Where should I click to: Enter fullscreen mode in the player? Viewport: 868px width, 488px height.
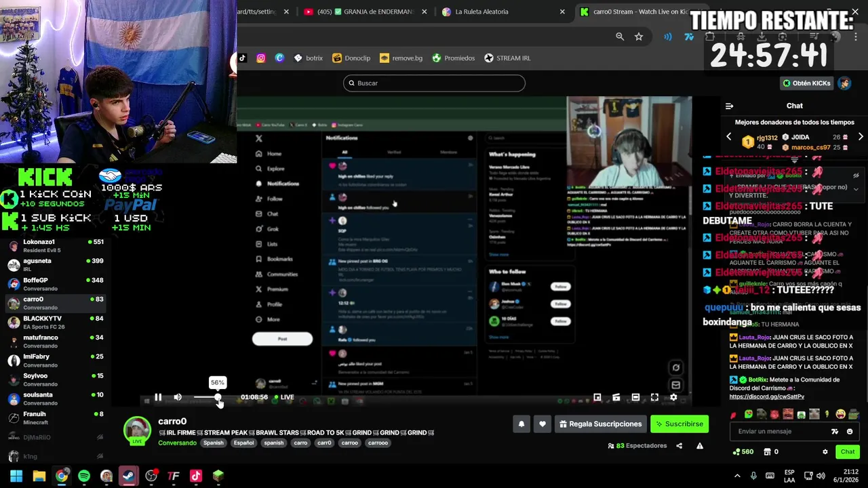pos(654,397)
